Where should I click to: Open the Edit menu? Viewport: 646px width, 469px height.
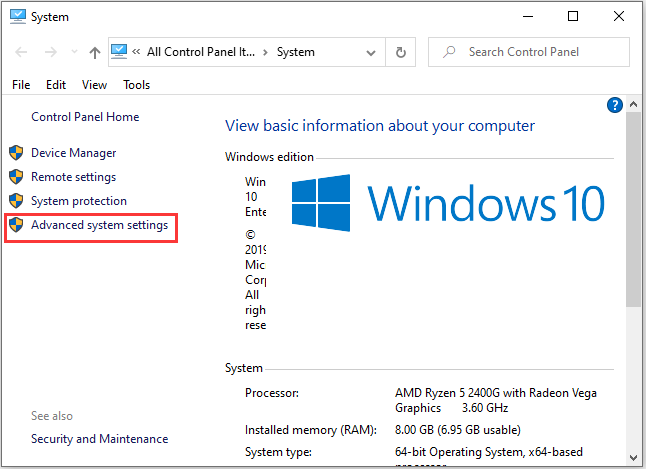point(56,85)
